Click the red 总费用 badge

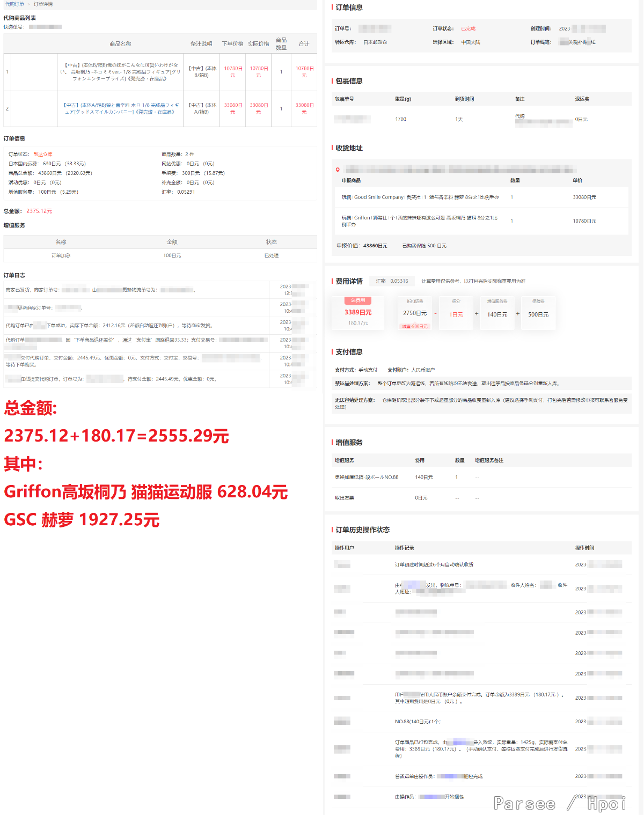click(358, 300)
